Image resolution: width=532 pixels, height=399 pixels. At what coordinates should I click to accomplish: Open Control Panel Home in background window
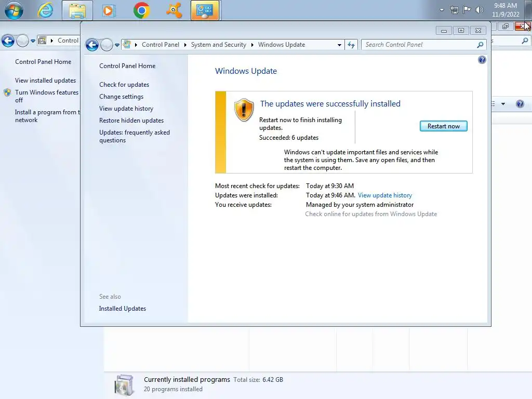pos(43,62)
